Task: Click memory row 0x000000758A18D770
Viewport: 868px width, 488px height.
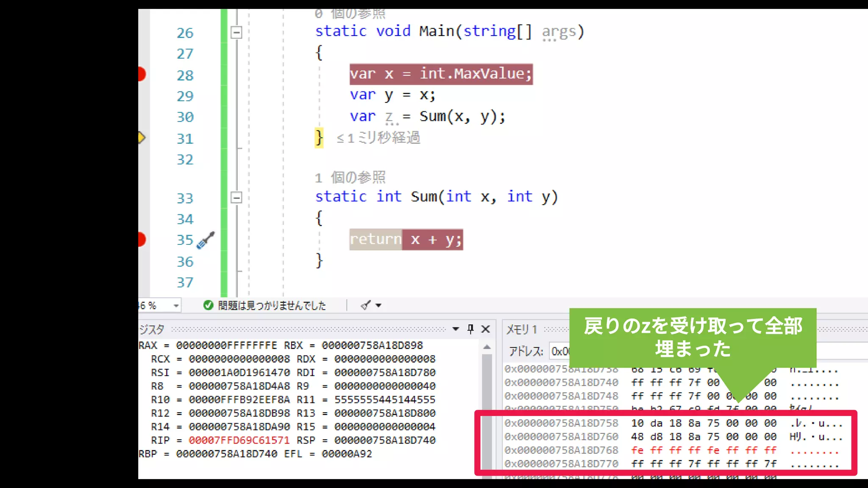Action: point(671,464)
